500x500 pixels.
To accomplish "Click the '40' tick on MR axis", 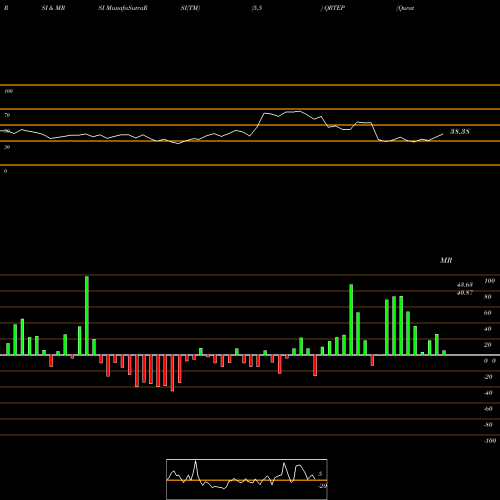I will coord(488,329).
